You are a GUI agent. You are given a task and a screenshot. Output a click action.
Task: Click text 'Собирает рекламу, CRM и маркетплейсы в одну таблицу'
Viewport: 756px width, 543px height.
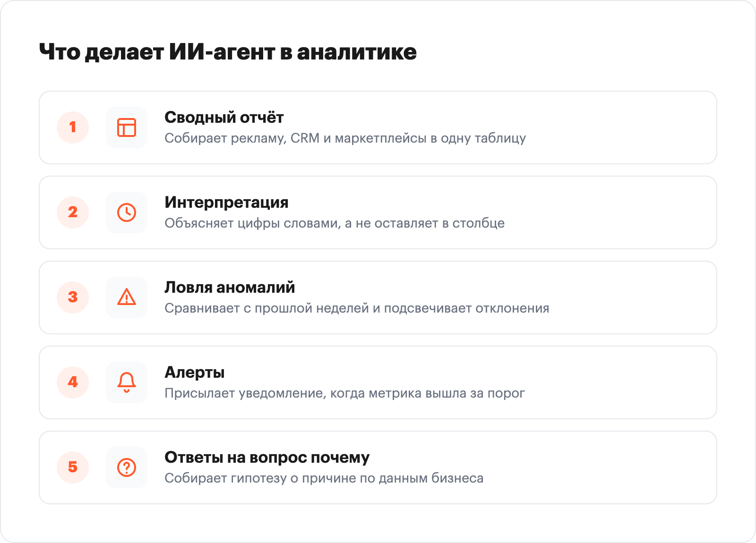coord(345,138)
